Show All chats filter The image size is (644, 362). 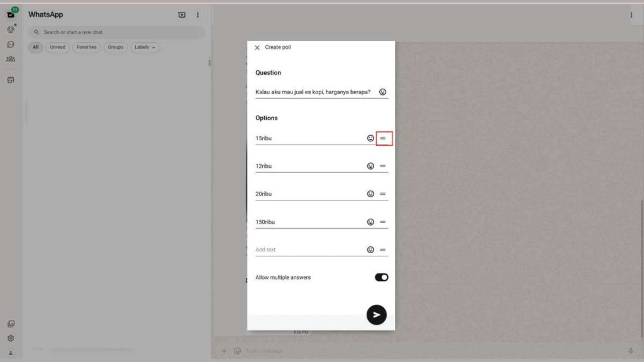coord(35,47)
